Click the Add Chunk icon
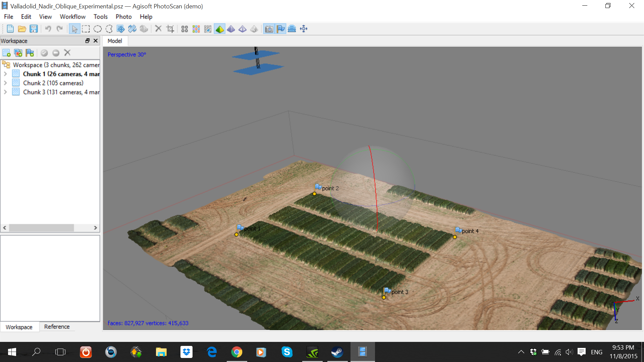 click(x=6, y=53)
